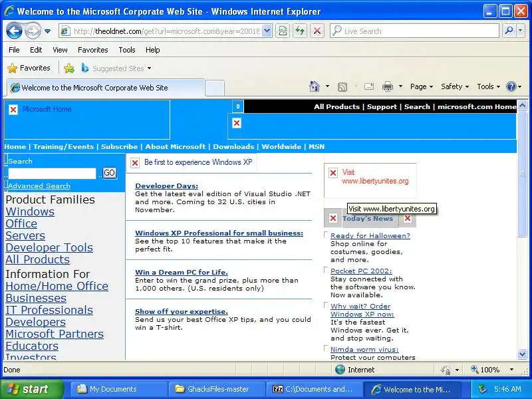Open the Page command bar menu

pos(422,86)
